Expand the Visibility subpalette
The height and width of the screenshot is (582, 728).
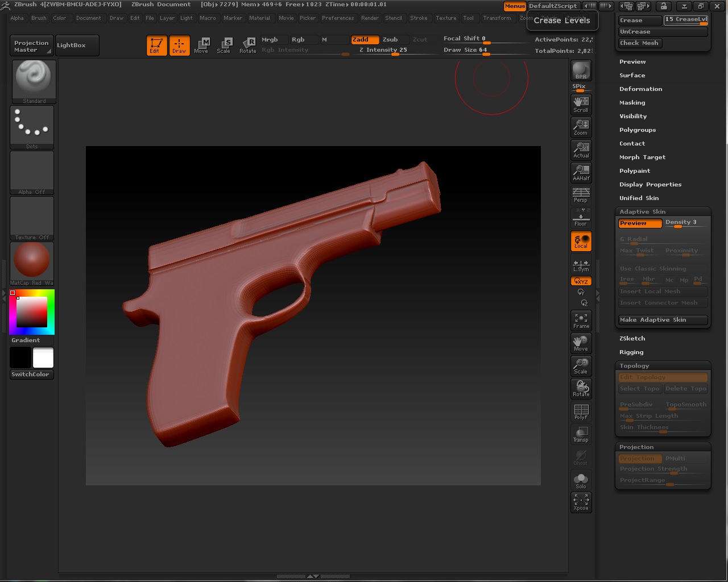(x=633, y=116)
